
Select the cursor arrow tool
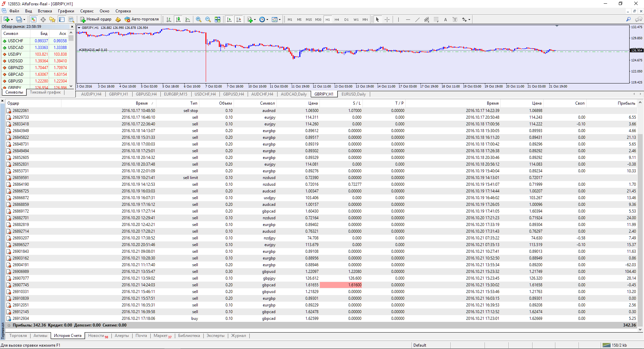pos(378,19)
